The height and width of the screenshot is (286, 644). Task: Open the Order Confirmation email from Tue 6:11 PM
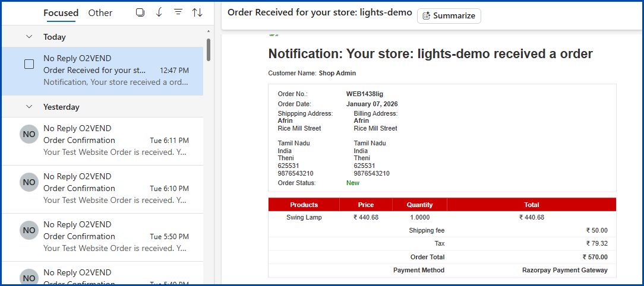point(102,141)
